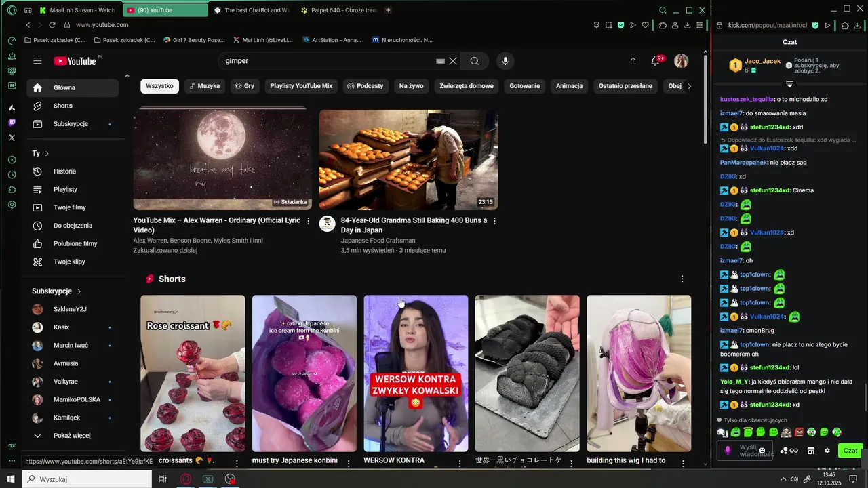Open the WERSOW KONTRA short thumbnail
Image resolution: width=868 pixels, height=488 pixels.
click(x=416, y=373)
